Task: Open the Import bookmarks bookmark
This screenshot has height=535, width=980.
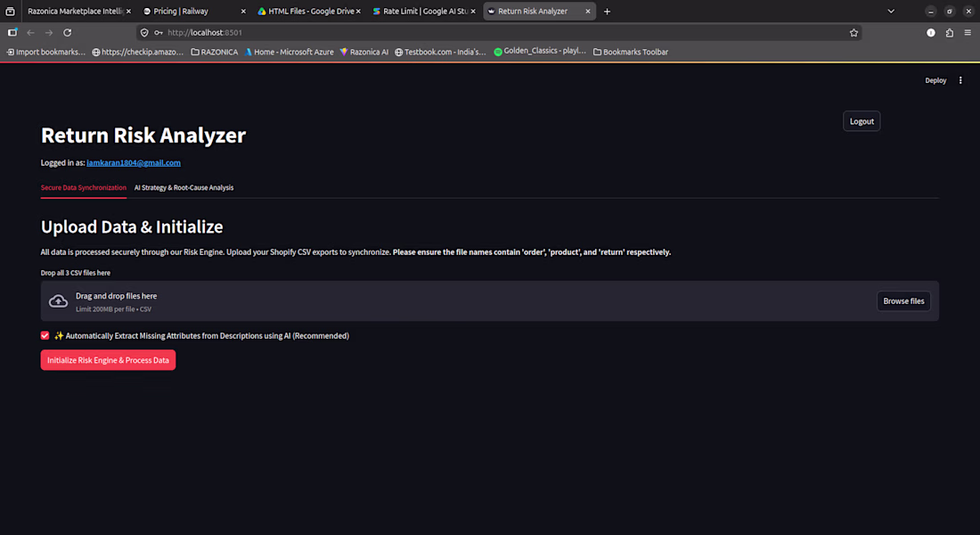Action: tap(45, 52)
